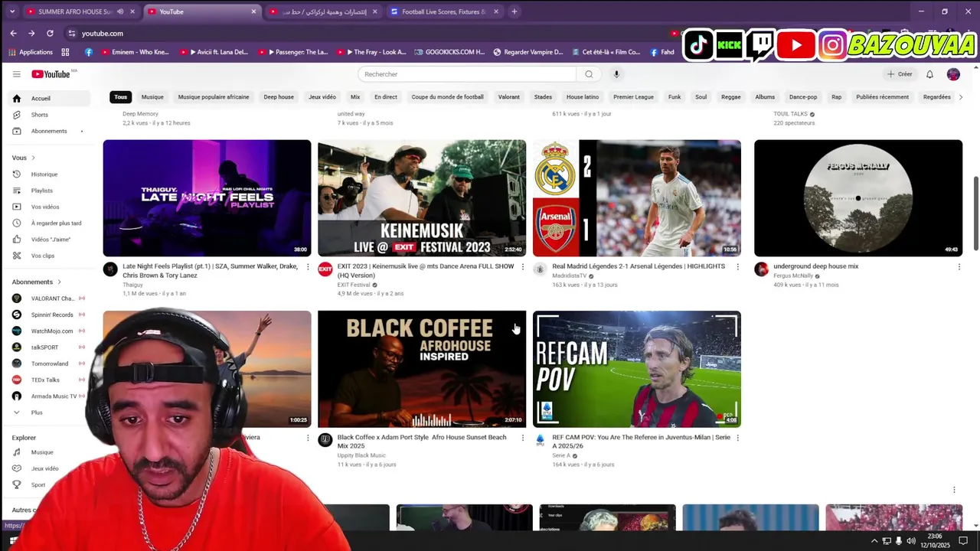Click the YouTube logo
The width and height of the screenshot is (980, 551).
point(51,74)
